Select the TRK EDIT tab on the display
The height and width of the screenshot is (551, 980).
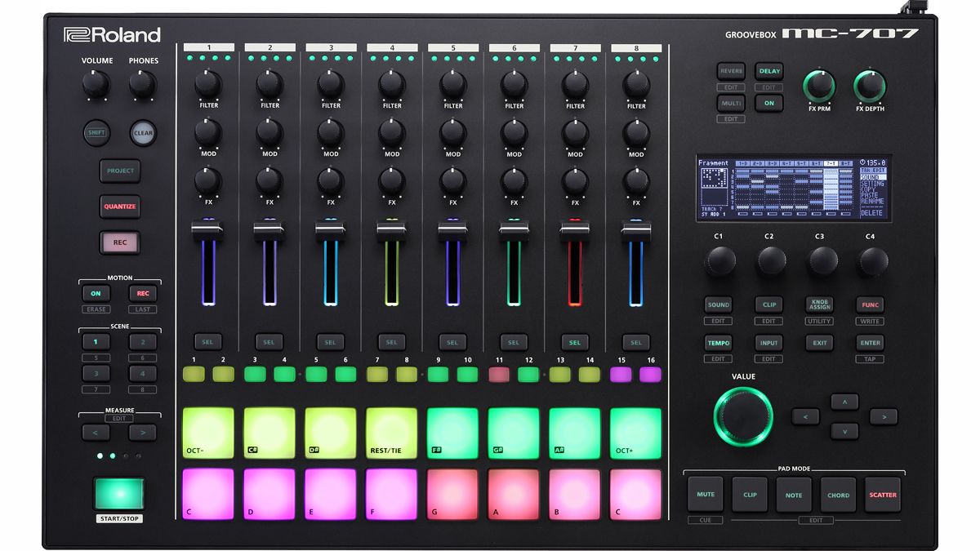(x=874, y=169)
